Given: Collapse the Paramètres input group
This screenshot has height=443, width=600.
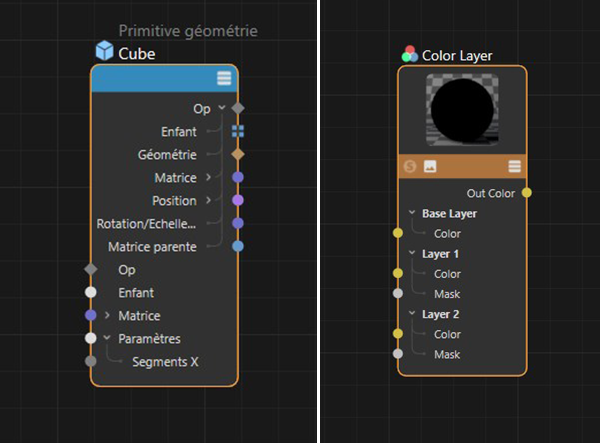Looking at the screenshot, I should click(x=107, y=338).
